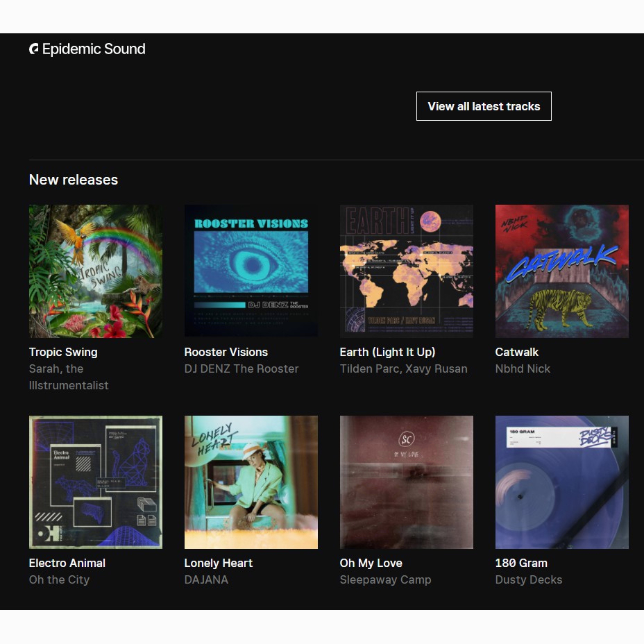Click the Tropic Swing title link
This screenshot has height=644, width=644.
click(63, 353)
